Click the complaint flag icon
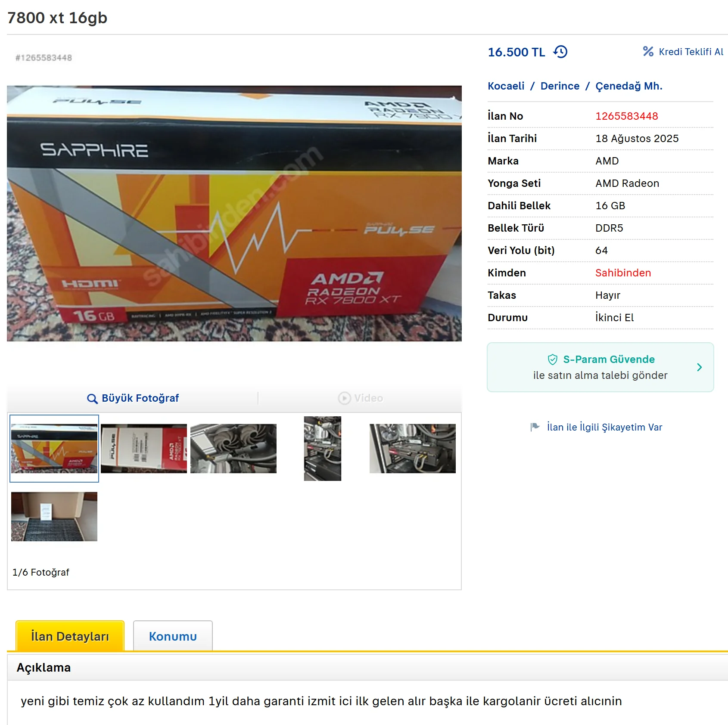The image size is (728, 725). 535,427
